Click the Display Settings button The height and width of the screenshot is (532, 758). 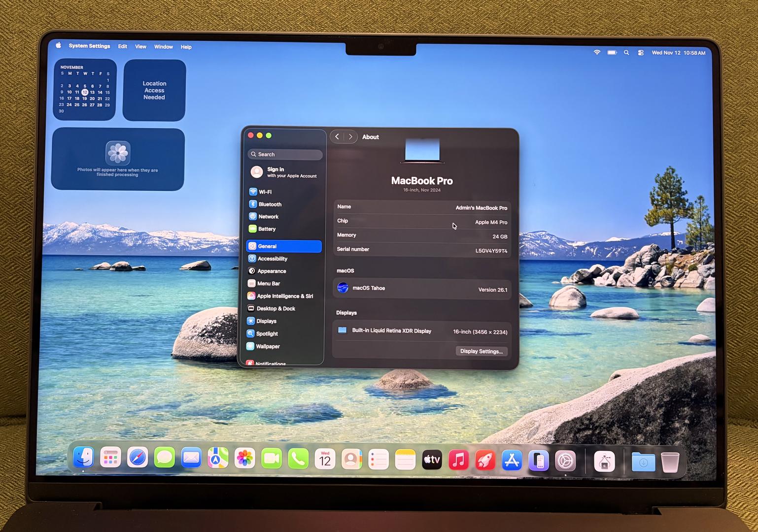[481, 351]
